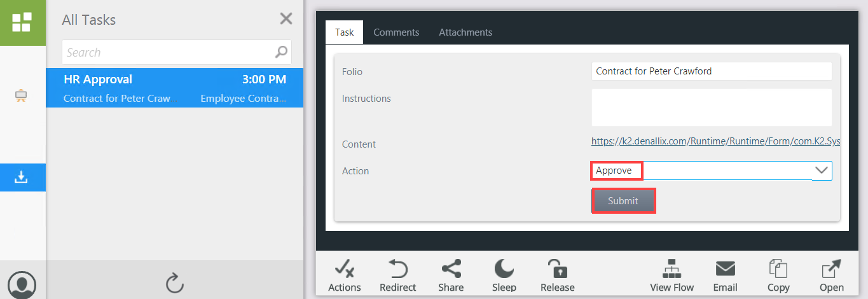Click the green dashboard grid icon
The height and width of the screenshot is (299, 868).
pos(22,22)
